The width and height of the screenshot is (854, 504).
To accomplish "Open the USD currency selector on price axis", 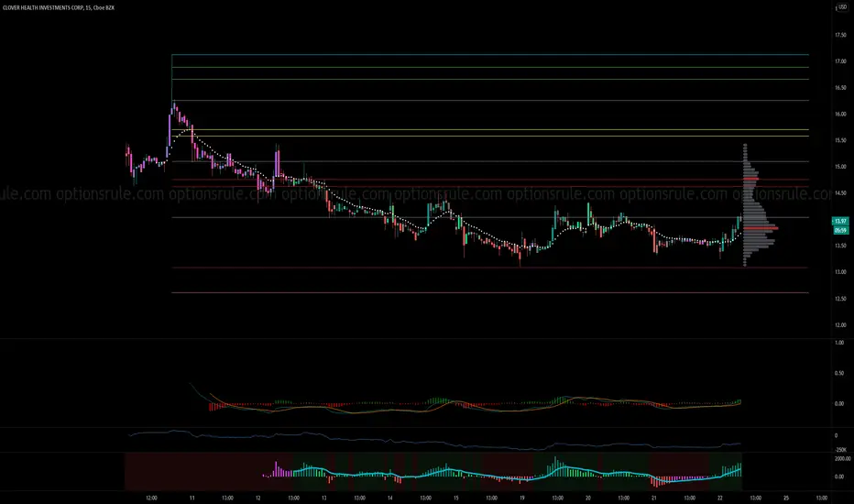I will tap(843, 7).
